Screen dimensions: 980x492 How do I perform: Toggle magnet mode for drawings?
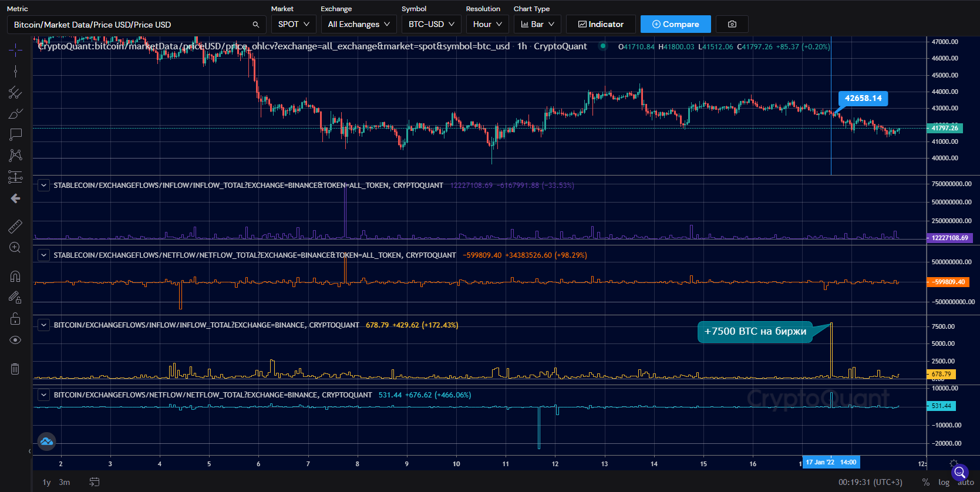[x=15, y=276]
